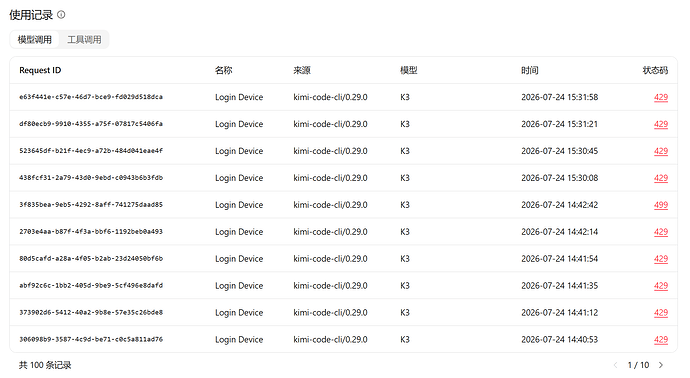Click the 使用记录 page heading
Image resolution: width=690 pixels, height=378 pixels.
tap(31, 15)
